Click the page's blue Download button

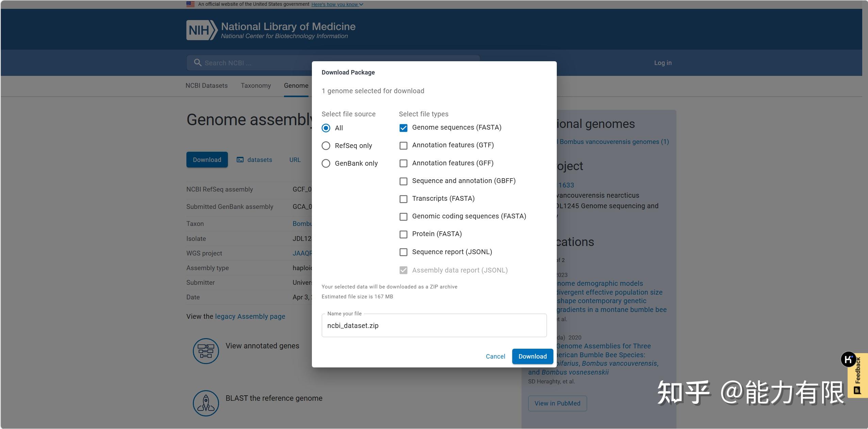207,160
